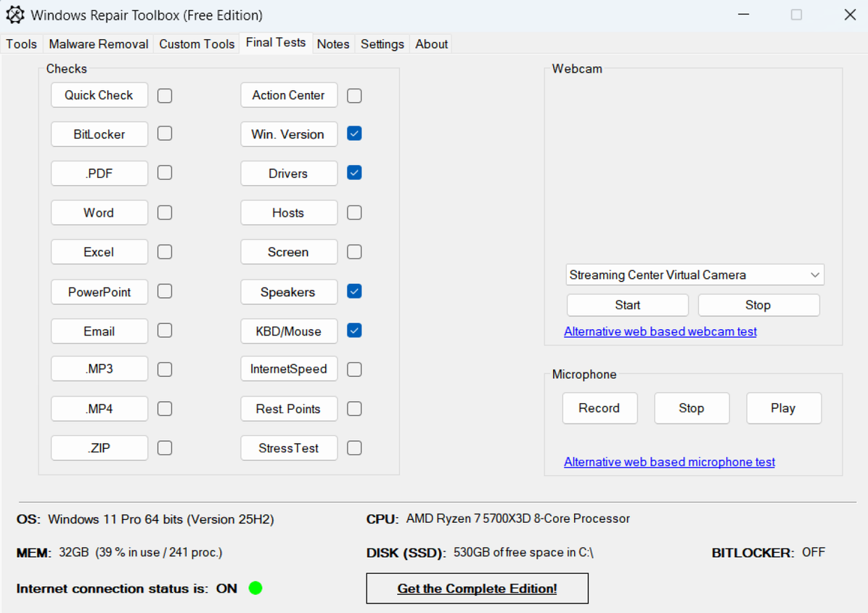Image resolution: width=868 pixels, height=613 pixels.
Task: Open the Settings tab
Action: pyautogui.click(x=382, y=44)
